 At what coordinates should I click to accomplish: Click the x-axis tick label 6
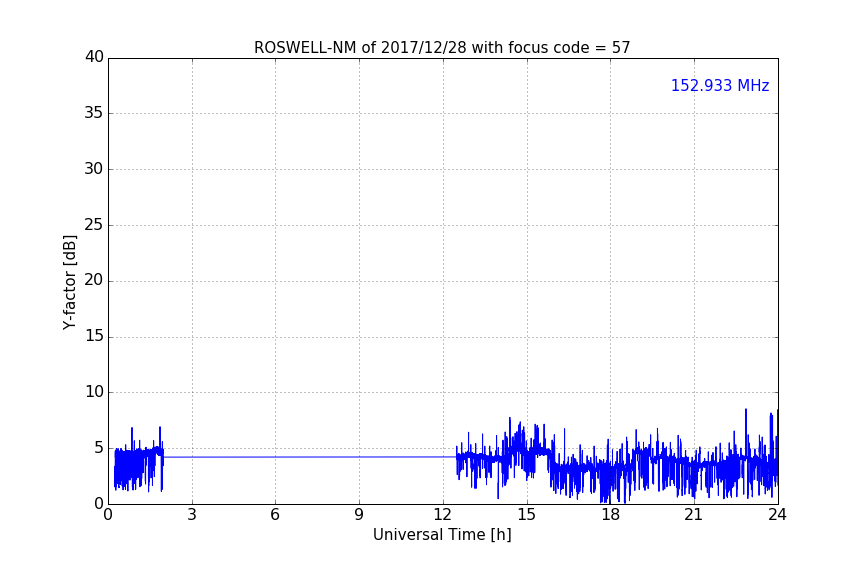click(x=275, y=515)
